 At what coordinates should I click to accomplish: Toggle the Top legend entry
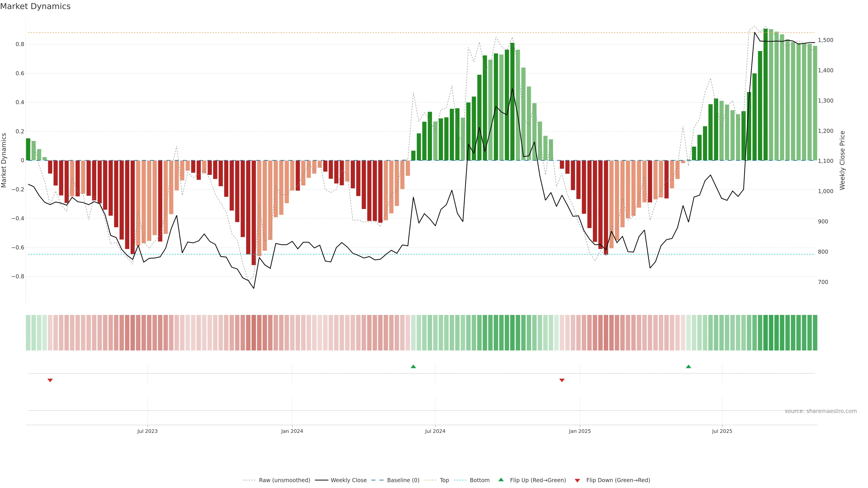[444, 480]
